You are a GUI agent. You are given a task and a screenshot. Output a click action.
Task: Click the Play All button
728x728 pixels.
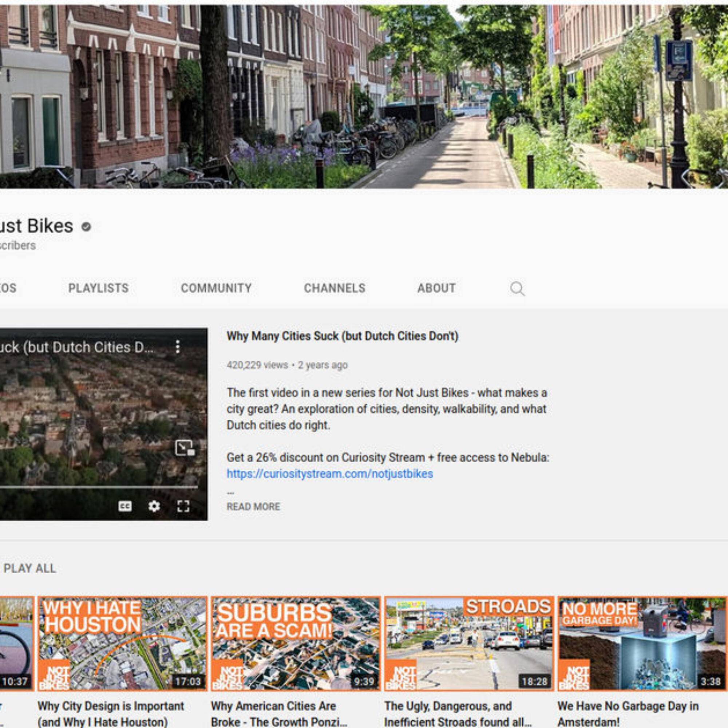click(29, 568)
